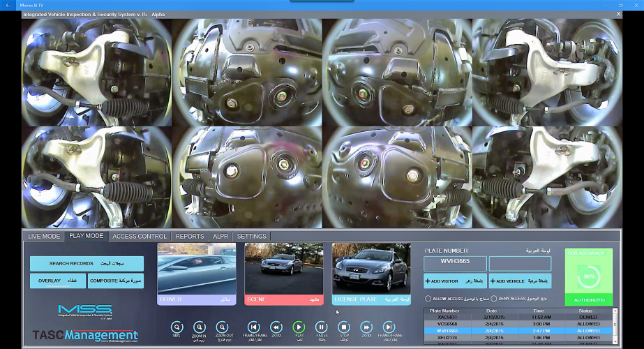
Task: Sort records by Time column header
Action: (x=539, y=311)
